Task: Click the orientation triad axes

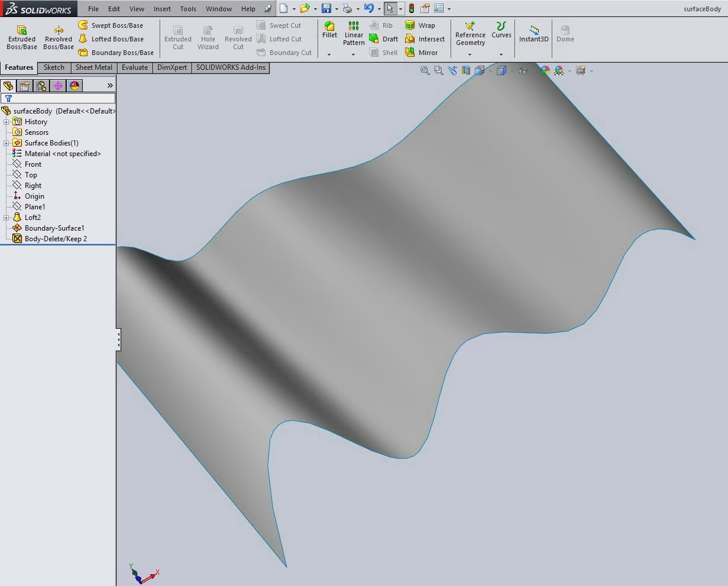Action: coord(144,574)
